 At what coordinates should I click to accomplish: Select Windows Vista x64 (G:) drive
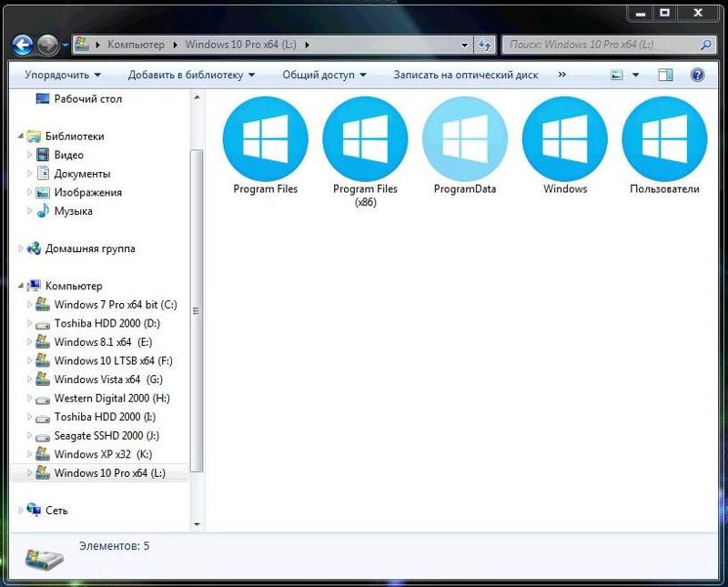click(108, 380)
